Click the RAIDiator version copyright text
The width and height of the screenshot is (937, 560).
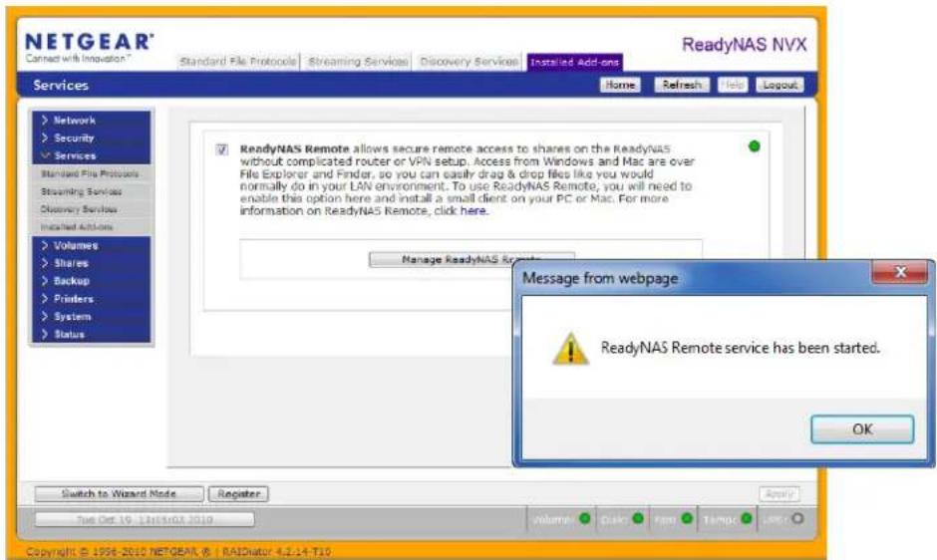[x=178, y=551]
